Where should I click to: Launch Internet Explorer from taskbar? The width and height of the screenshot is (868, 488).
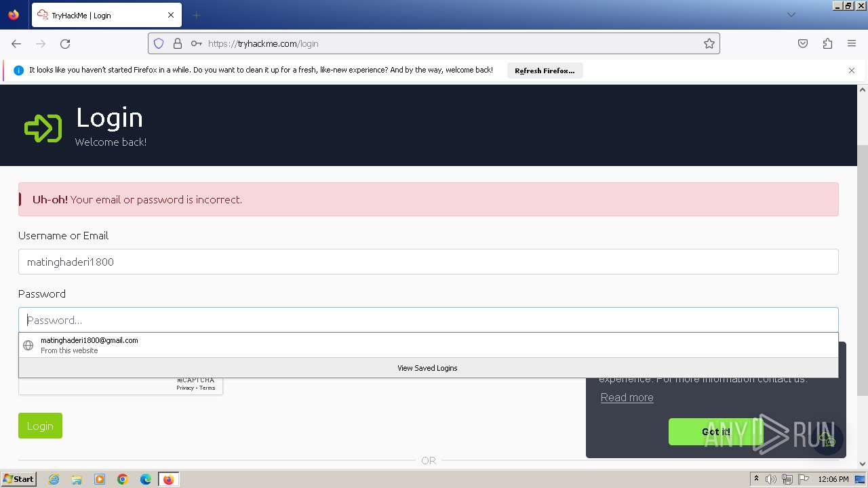tap(54, 479)
